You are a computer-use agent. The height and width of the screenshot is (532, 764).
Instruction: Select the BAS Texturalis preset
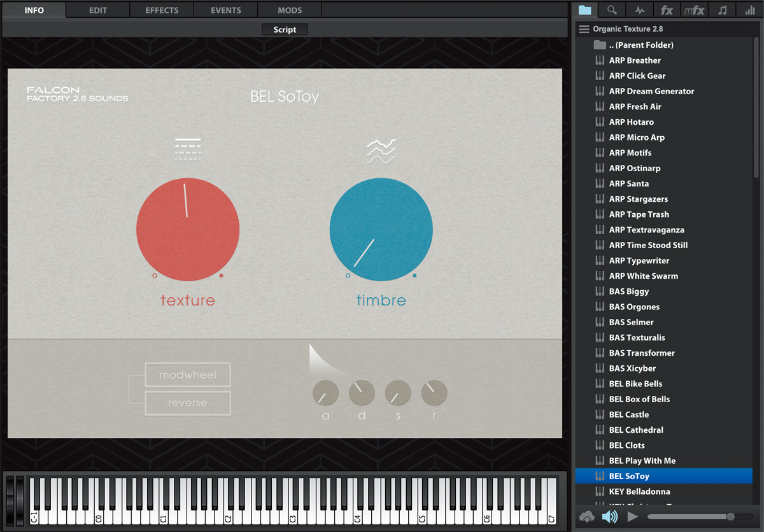click(x=664, y=338)
